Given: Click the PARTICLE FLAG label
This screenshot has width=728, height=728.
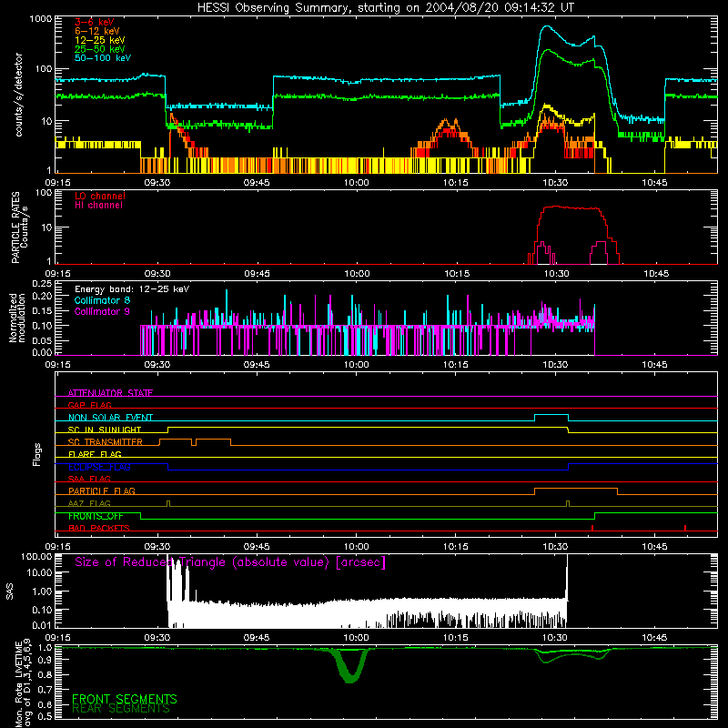Looking at the screenshot, I should (102, 490).
